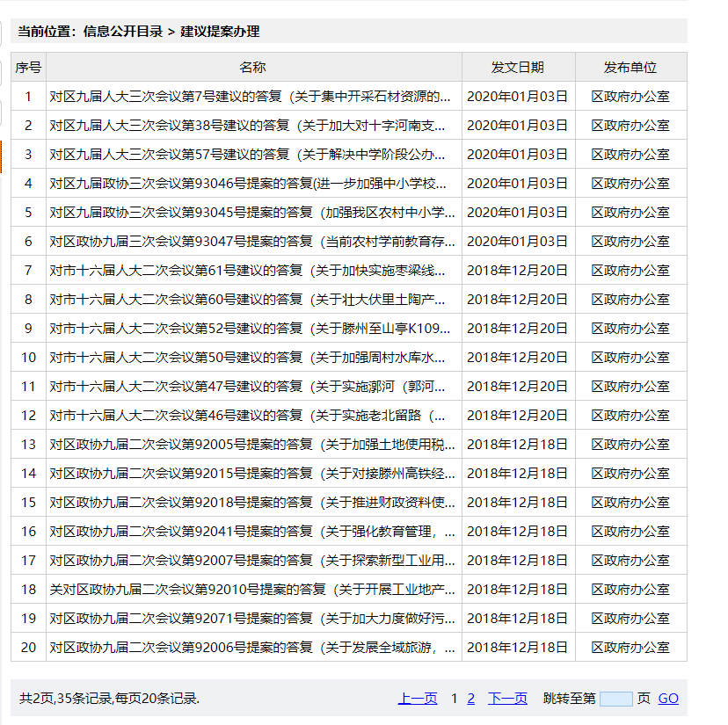Go to page 2 in pagination

(470, 699)
